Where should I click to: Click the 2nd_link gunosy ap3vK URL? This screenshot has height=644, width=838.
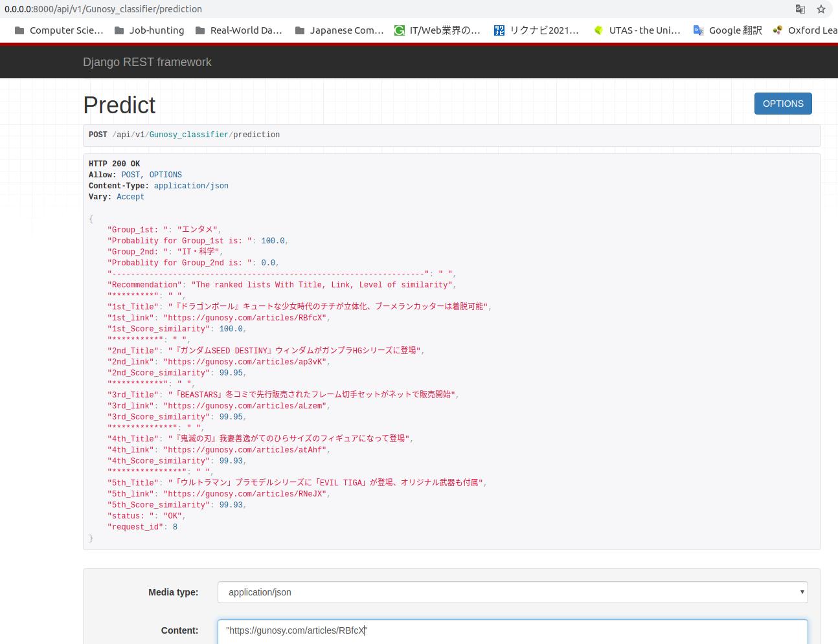(245, 362)
